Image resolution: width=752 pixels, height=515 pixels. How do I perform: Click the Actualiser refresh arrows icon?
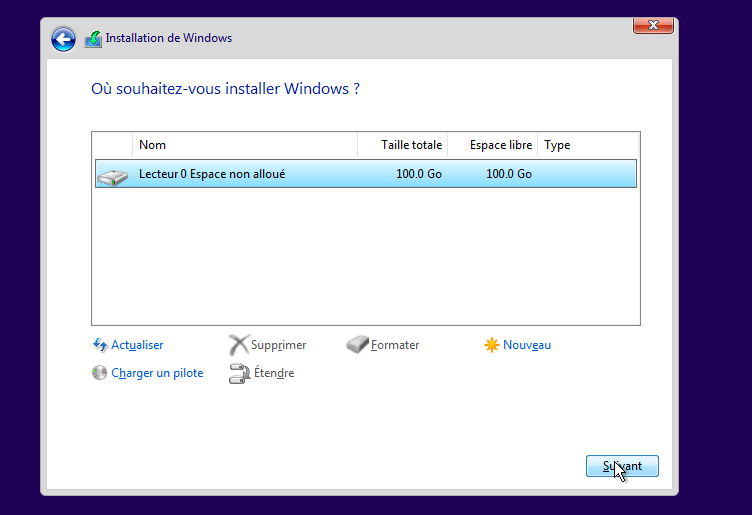pos(99,345)
